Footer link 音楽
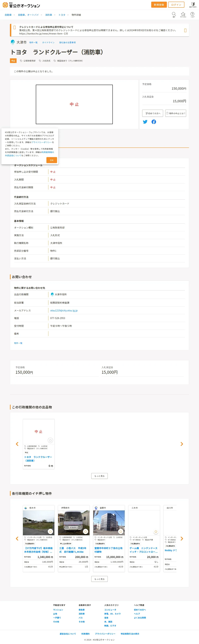 [106, 618]
